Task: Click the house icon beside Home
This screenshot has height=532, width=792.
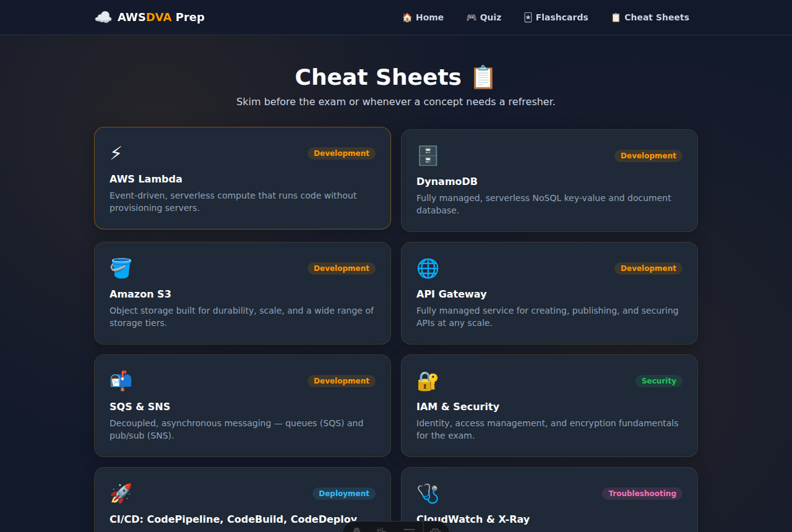Action: point(407,17)
